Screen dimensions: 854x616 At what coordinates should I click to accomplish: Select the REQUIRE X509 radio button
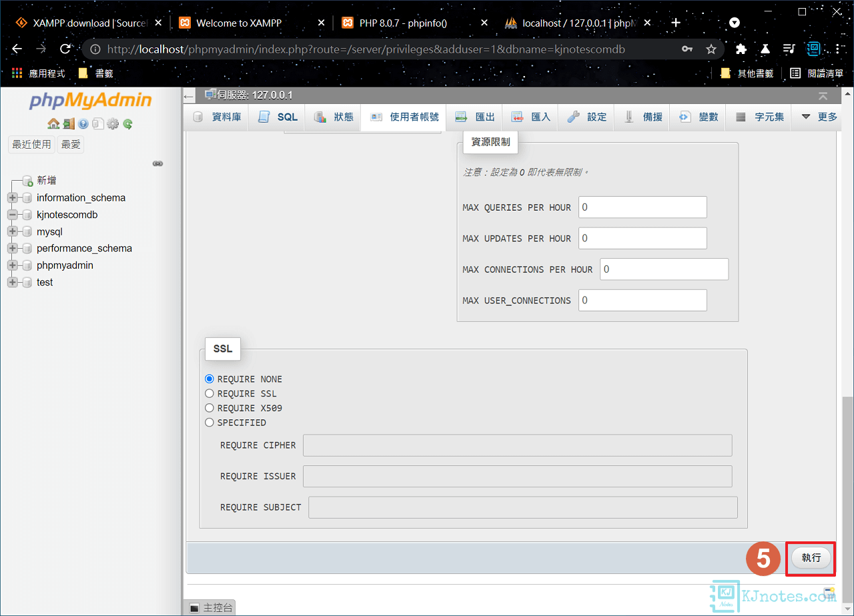click(x=209, y=408)
